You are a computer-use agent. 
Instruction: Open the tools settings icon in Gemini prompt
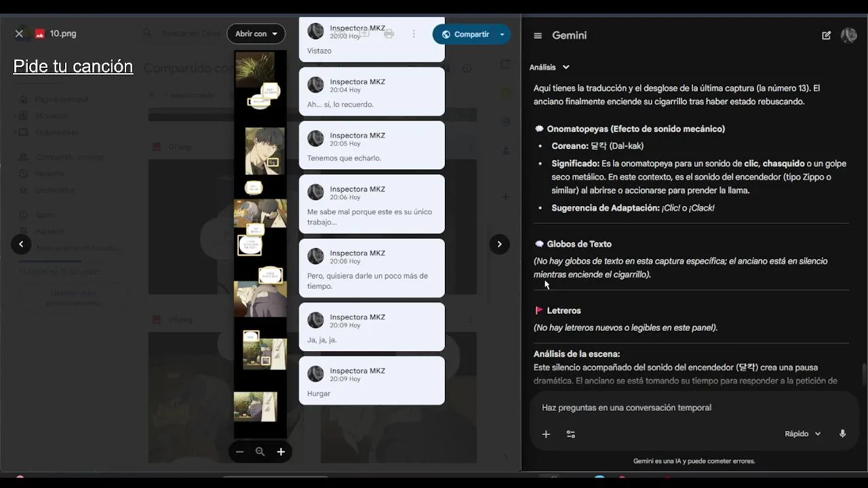click(571, 434)
